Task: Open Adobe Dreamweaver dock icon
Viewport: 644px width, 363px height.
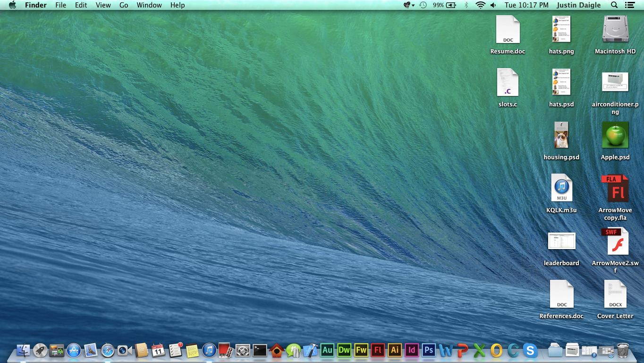Action: point(344,350)
